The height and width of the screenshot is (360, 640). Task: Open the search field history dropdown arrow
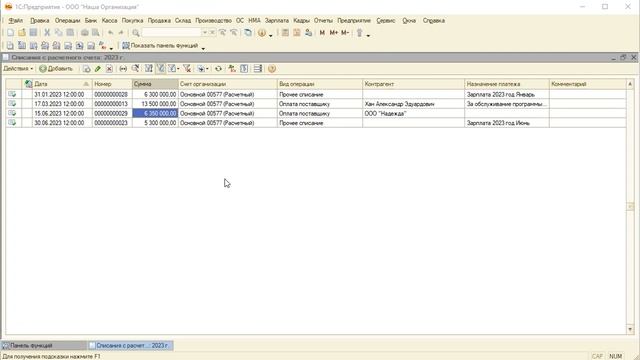coord(205,33)
